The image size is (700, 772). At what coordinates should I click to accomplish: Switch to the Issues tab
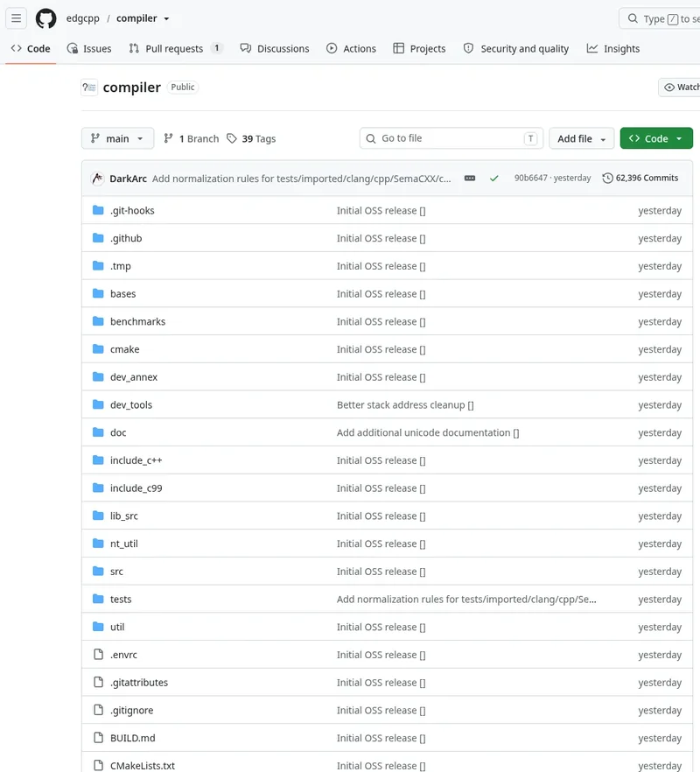click(89, 49)
